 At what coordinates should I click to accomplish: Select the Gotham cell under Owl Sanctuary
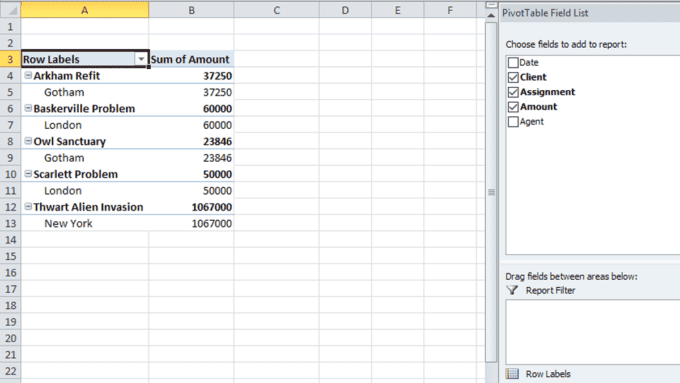(x=85, y=157)
